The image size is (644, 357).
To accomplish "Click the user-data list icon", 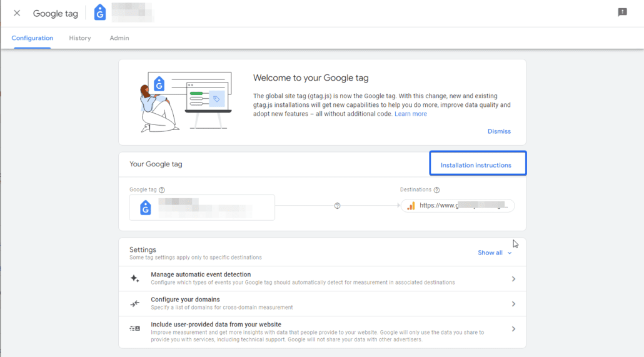I will 134,328.
